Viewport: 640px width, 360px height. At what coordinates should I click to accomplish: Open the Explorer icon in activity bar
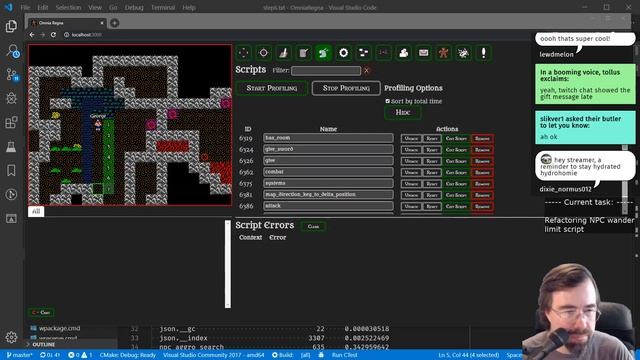11,26
